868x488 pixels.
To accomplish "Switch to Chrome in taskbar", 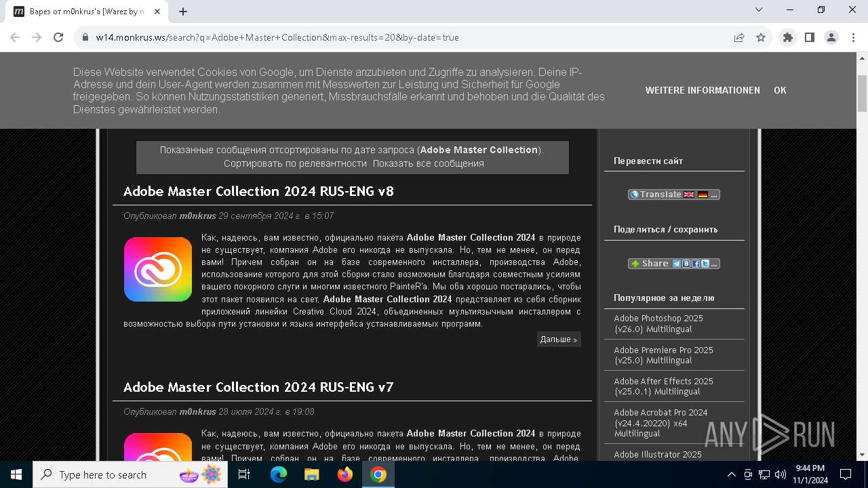I will click(378, 474).
